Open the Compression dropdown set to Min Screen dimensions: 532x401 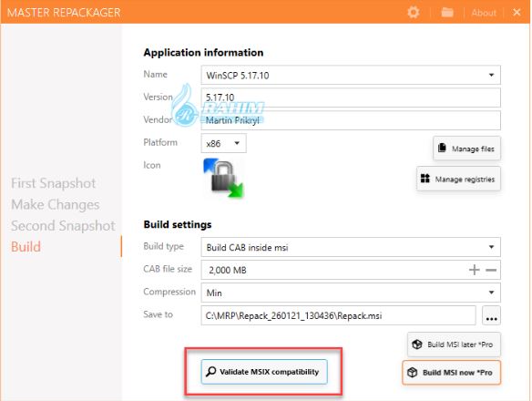351,293
